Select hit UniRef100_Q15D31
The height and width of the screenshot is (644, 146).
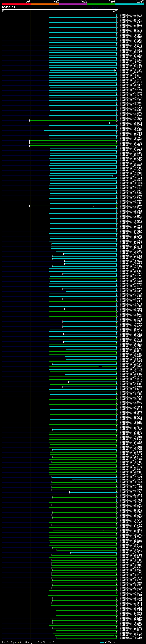pos(131,15)
